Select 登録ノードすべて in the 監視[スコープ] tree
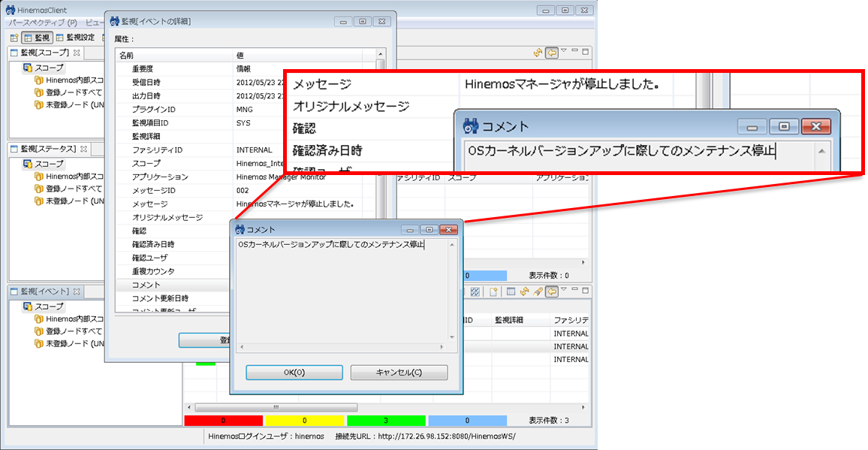Image resolution: width=868 pixels, height=450 pixels. pyautogui.click(x=68, y=92)
